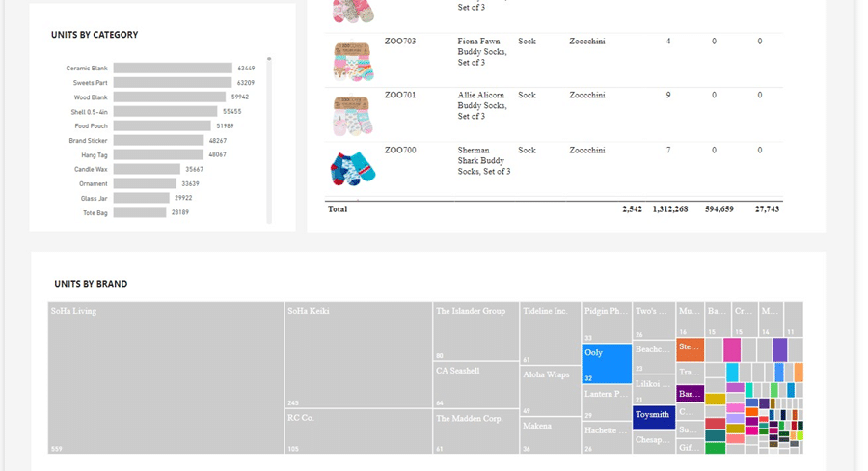Select the orange Ste... treemap tile
Image resolution: width=868 pixels, height=471 pixels.
691,349
